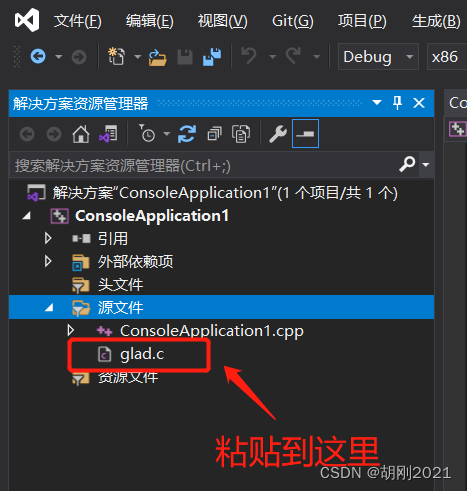Click the blue navigate backward arrow icon

38,56
